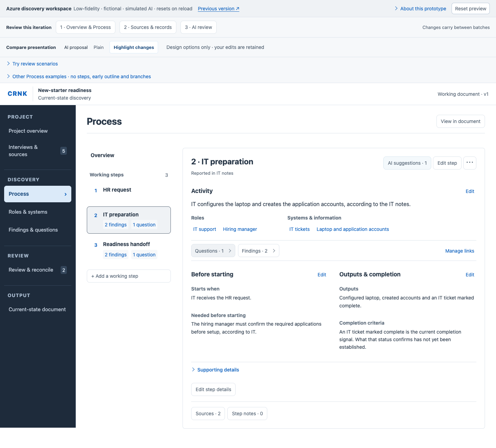The height and width of the screenshot is (448, 496).
Task: Select working step 1 HR request
Action: [129, 190]
